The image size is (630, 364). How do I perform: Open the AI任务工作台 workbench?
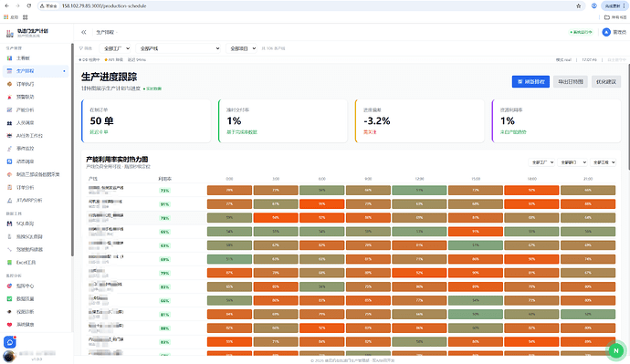(x=37, y=136)
